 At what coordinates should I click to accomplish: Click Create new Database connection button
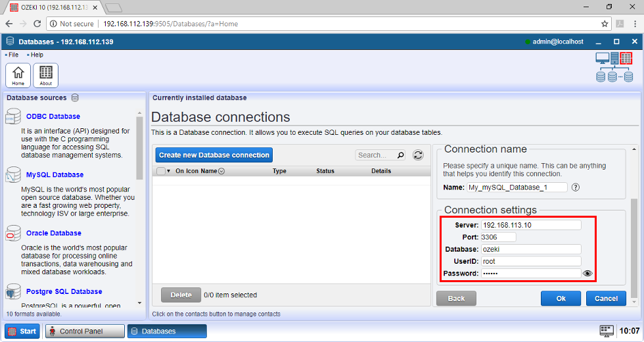[214, 155]
